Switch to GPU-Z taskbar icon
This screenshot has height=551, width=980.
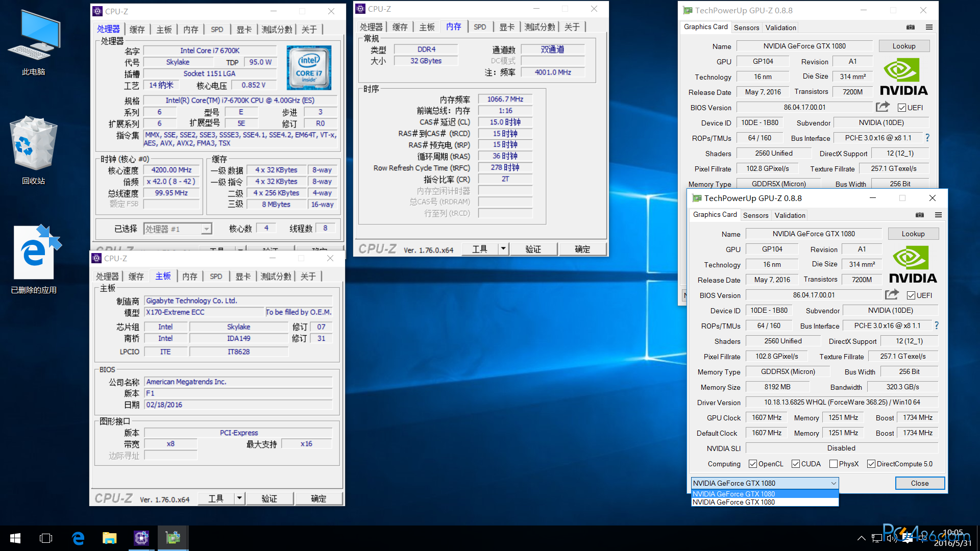(173, 538)
